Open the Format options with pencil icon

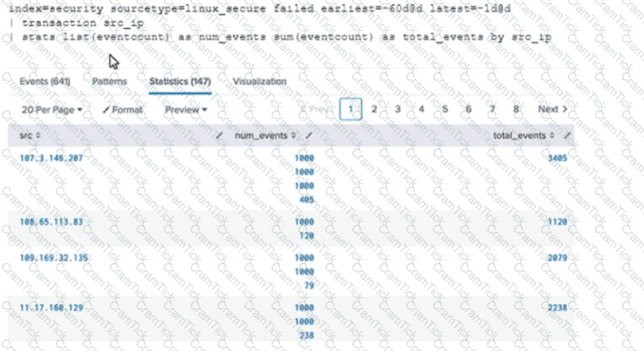[x=123, y=110]
